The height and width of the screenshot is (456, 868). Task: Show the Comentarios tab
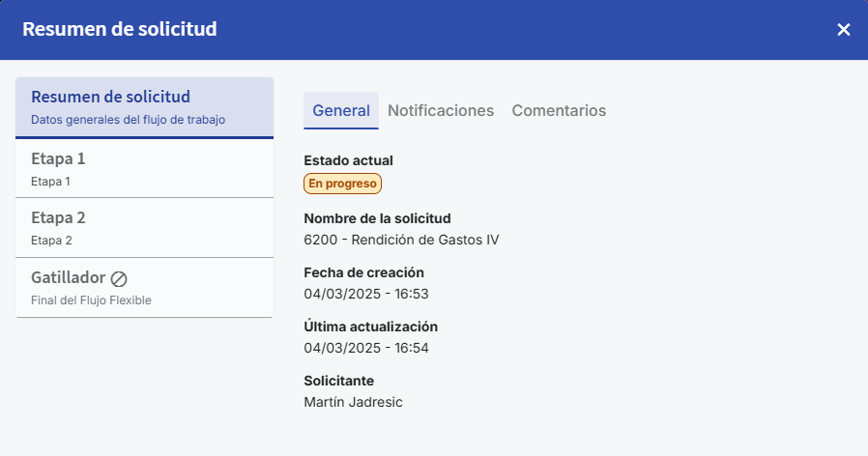point(559,111)
